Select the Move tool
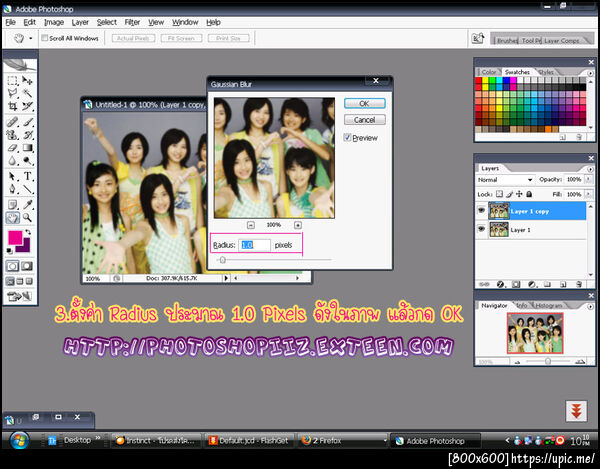 [x=27, y=81]
